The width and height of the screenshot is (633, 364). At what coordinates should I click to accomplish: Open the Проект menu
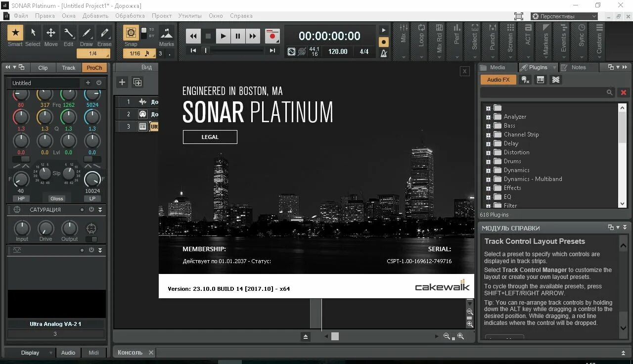pyautogui.click(x=162, y=16)
